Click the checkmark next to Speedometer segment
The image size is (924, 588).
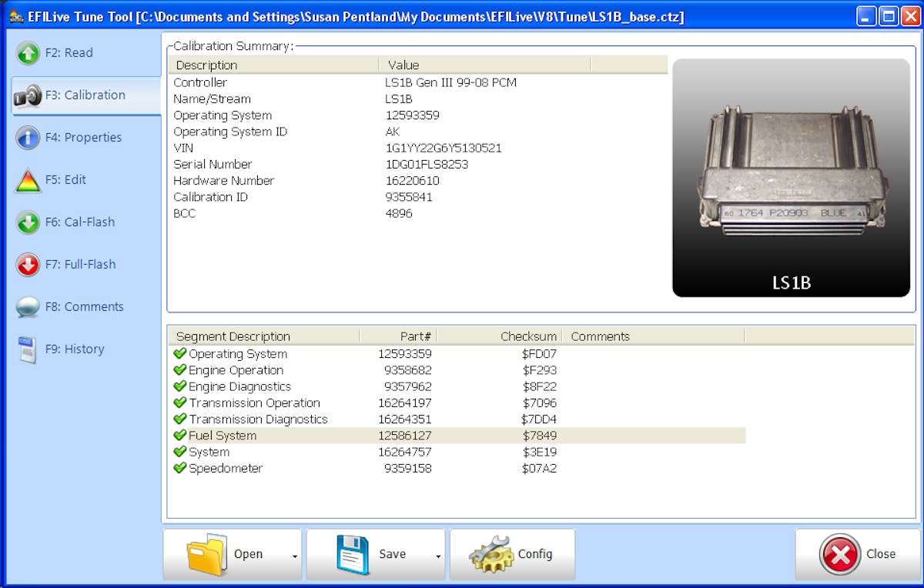[x=180, y=468]
